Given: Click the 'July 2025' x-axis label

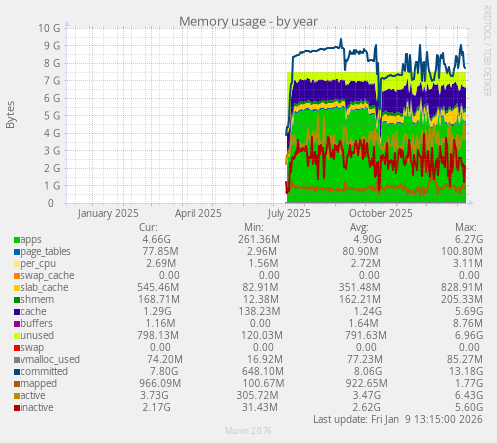Looking at the screenshot, I should [x=289, y=213].
